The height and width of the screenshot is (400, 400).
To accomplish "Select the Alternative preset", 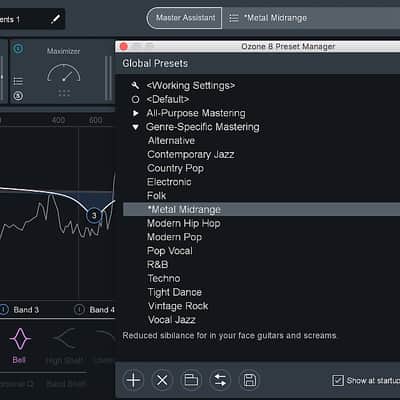I will [171, 141].
